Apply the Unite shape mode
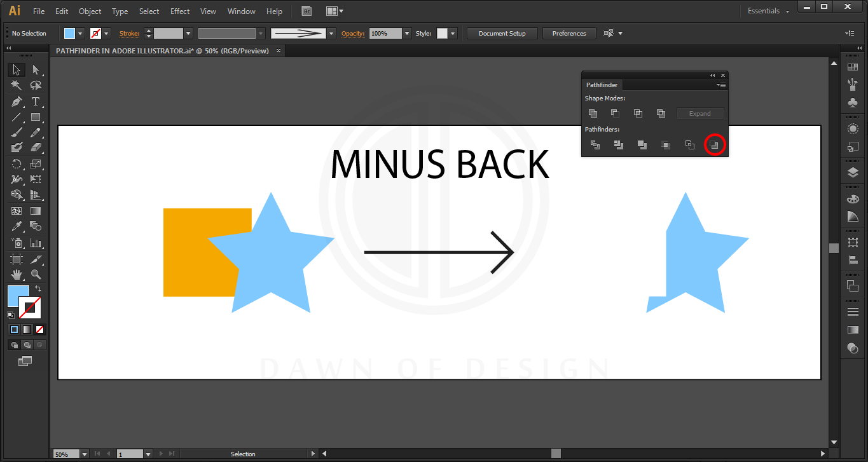The width and height of the screenshot is (868, 462). 593,113
